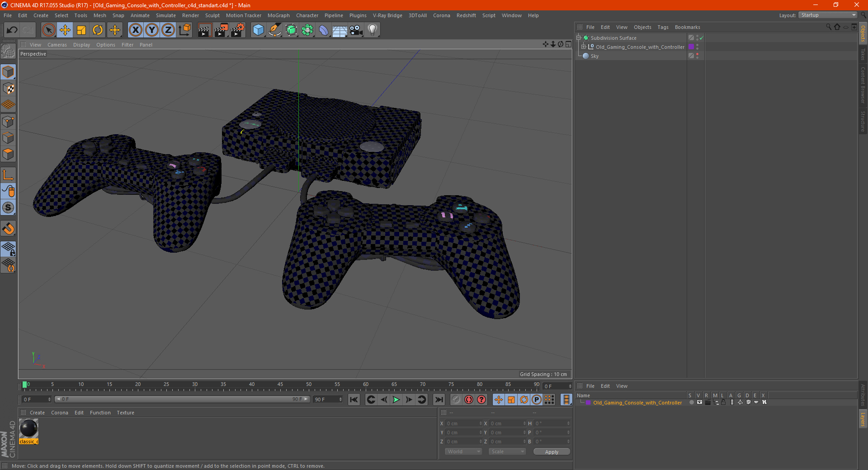
Task: Open the Sculpt menu
Action: coord(212,15)
